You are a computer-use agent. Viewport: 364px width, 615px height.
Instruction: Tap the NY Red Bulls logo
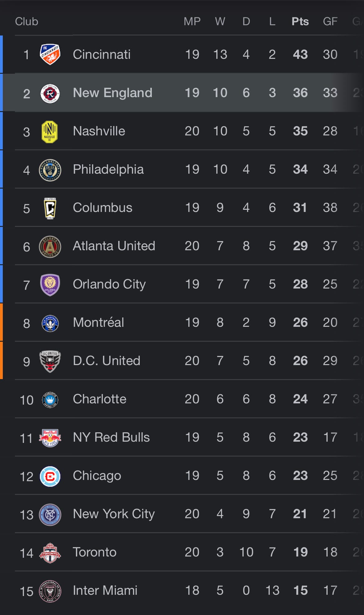click(x=50, y=438)
